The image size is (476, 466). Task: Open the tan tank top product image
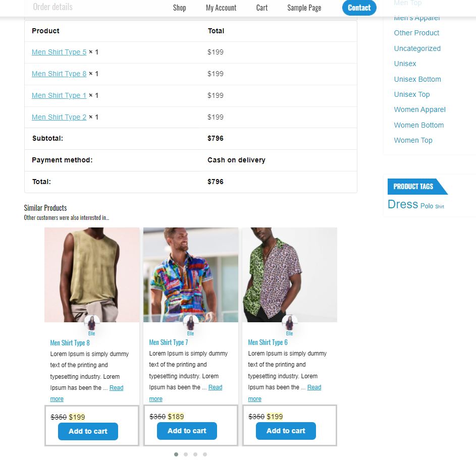(92, 274)
